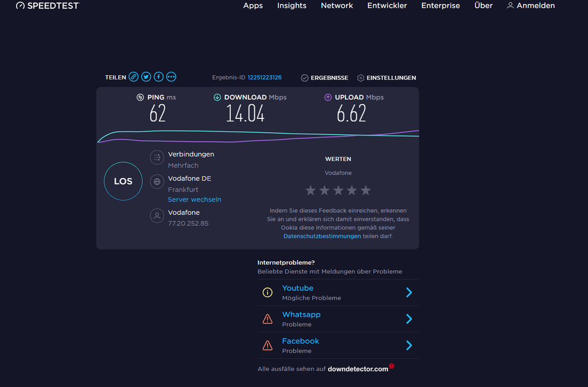Open the Youtube outage report
The width and height of the screenshot is (588, 387).
(x=298, y=288)
